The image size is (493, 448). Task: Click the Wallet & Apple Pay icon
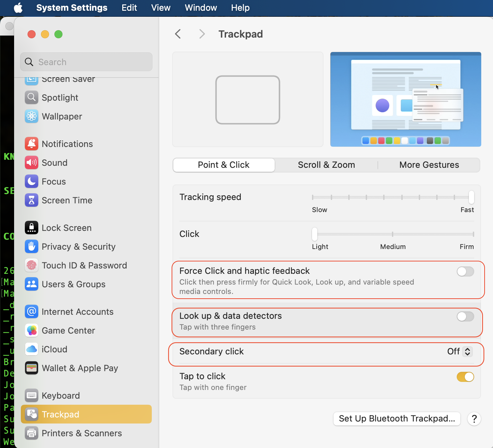[32, 368]
